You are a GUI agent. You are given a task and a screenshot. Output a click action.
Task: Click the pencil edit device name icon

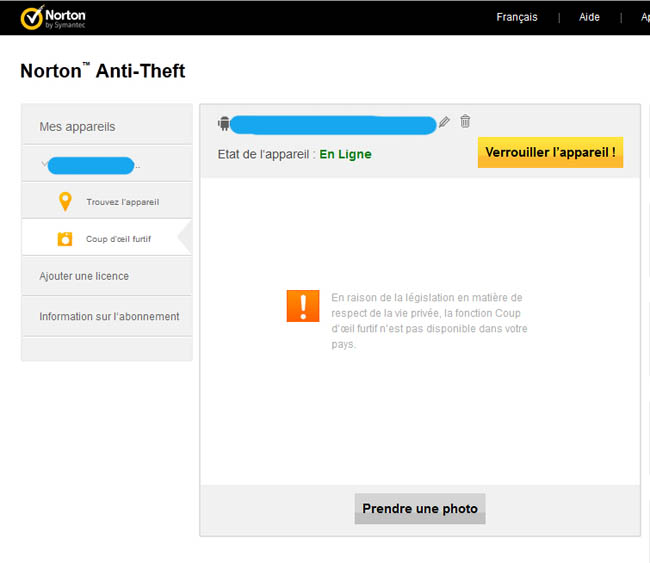[444, 122]
